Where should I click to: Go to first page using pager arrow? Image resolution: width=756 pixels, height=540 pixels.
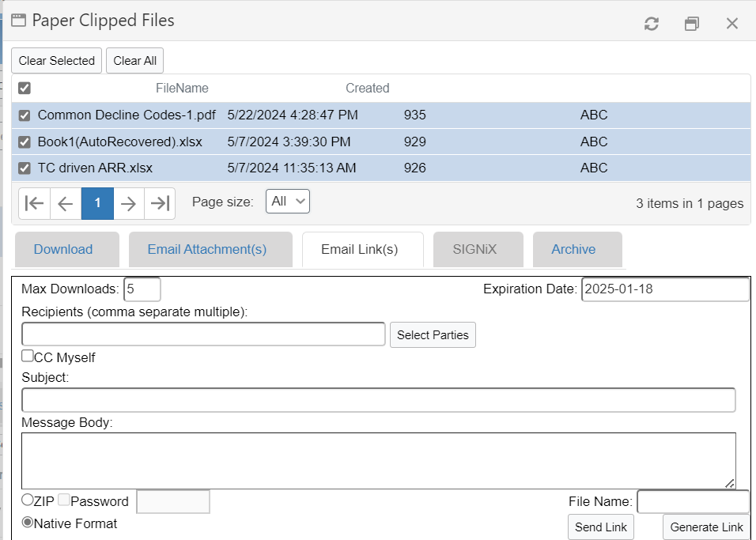tap(34, 203)
